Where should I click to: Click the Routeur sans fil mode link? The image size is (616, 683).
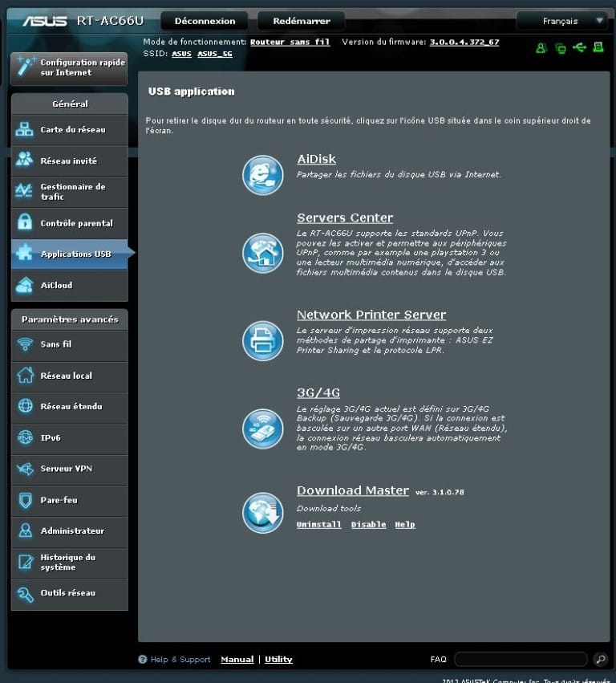click(290, 43)
